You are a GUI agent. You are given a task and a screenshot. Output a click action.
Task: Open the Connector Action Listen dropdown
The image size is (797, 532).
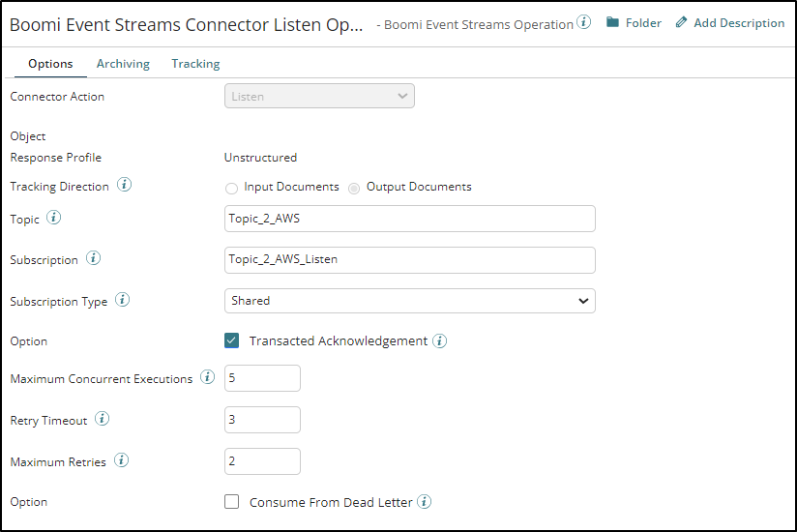click(x=319, y=96)
